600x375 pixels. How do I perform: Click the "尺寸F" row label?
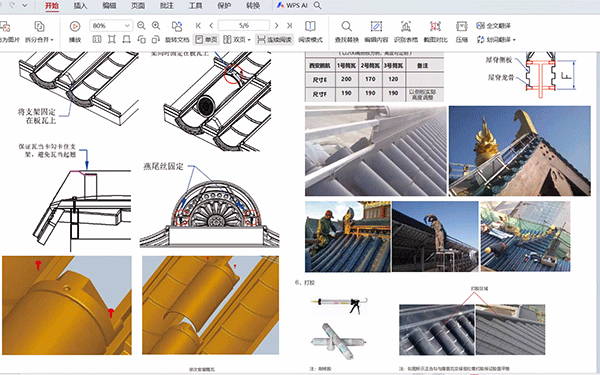(x=320, y=94)
